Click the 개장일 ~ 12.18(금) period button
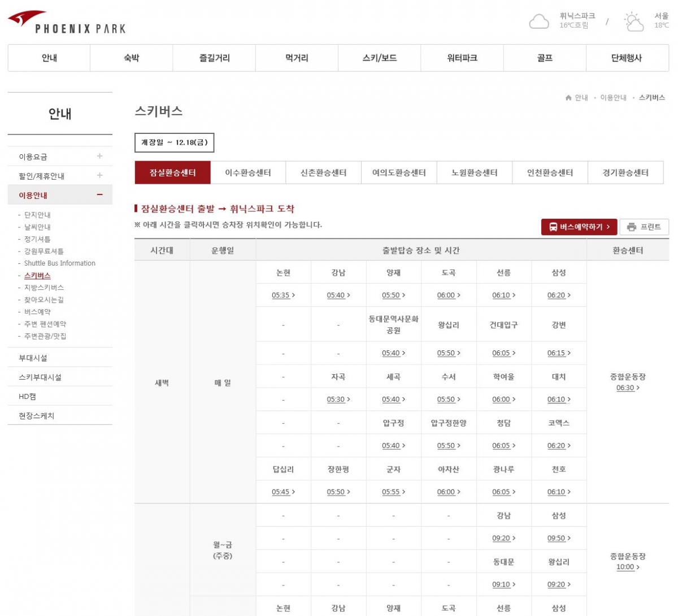The height and width of the screenshot is (616, 678). (175, 143)
